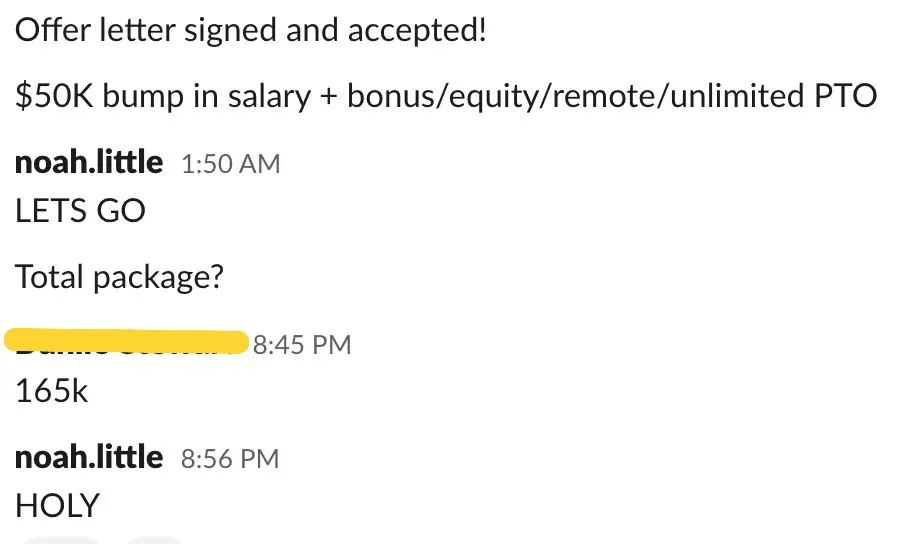Click the "165k" message

tap(52, 390)
